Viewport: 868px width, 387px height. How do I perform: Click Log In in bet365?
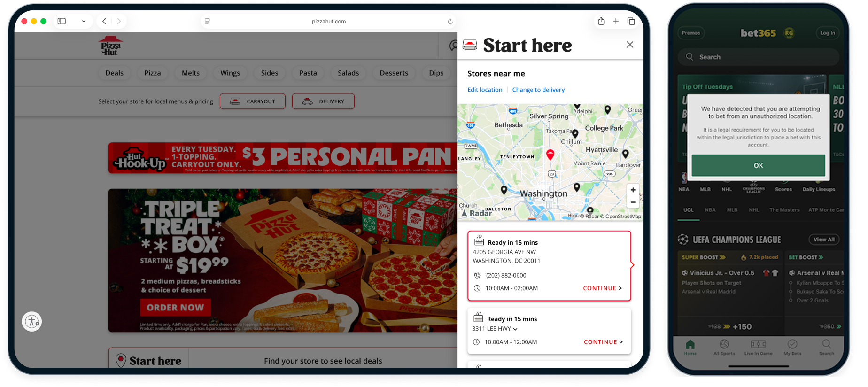point(828,33)
